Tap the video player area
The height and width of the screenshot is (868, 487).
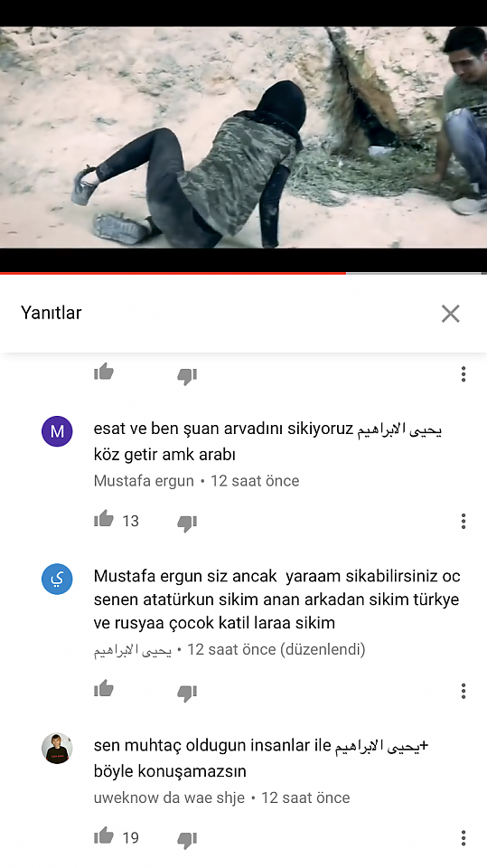(244, 137)
